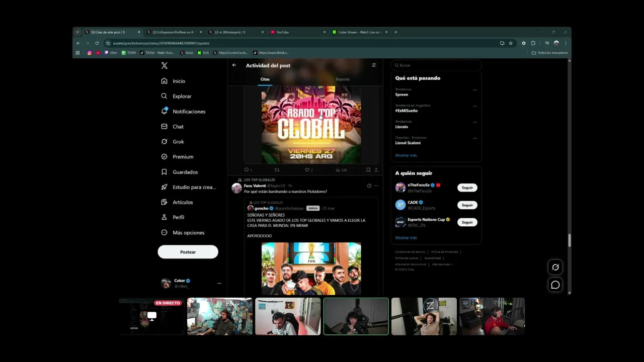Image resolution: width=644 pixels, height=362 pixels.
Task: Switch to the Citas tab
Action: 265,79
